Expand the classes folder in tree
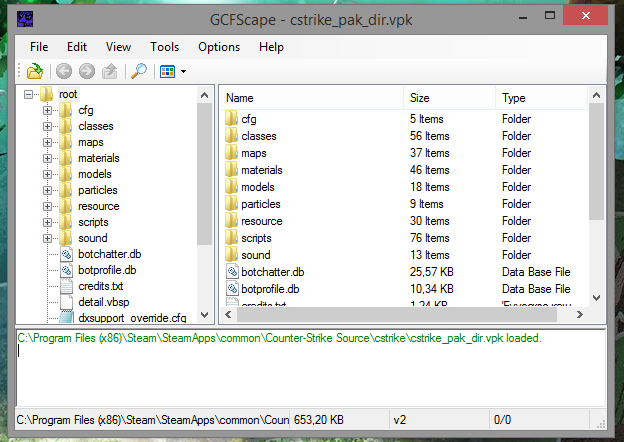The image size is (624, 442). coord(47,126)
